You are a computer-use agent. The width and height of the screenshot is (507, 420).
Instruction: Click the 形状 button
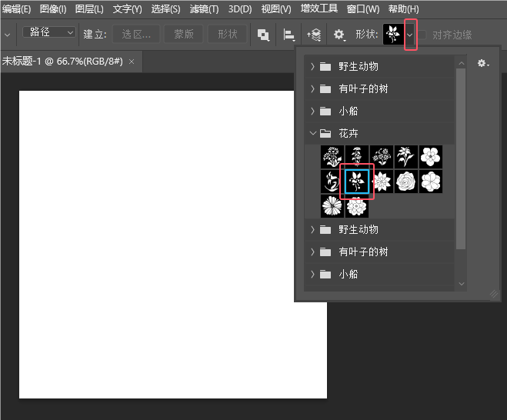pyautogui.click(x=228, y=35)
